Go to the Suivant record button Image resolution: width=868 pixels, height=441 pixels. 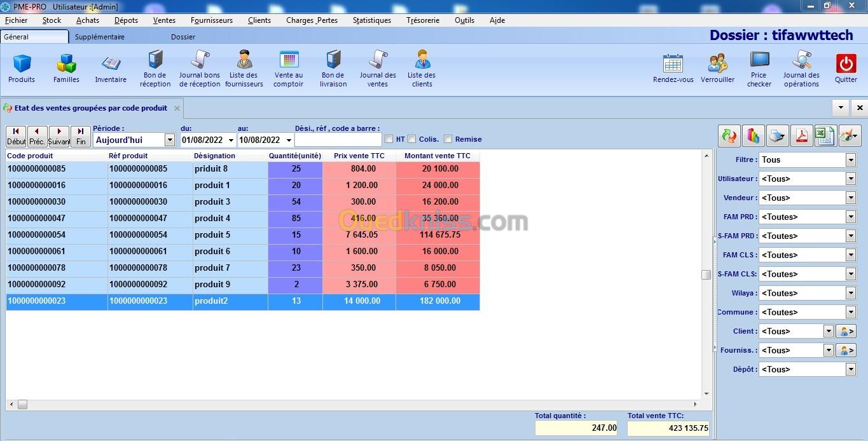59,137
